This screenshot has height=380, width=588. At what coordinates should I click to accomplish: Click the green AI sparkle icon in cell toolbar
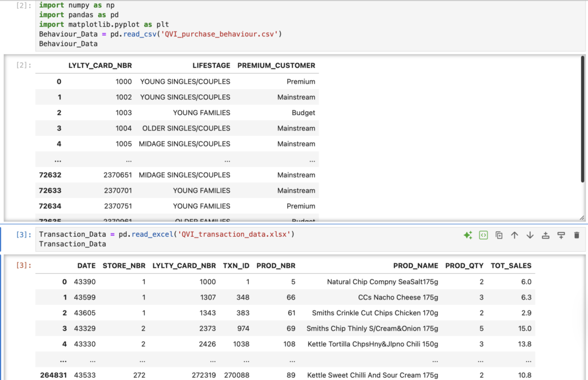click(x=468, y=235)
